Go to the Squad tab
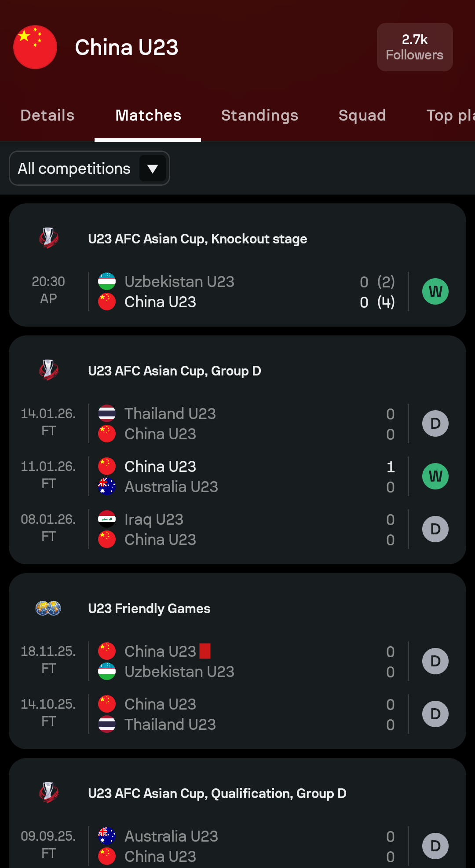Viewport: 475px width, 868px height. pyautogui.click(x=362, y=115)
